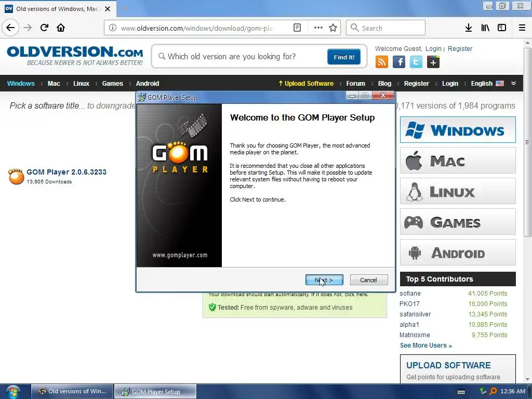Click the dark plus share icon

(x=433, y=62)
